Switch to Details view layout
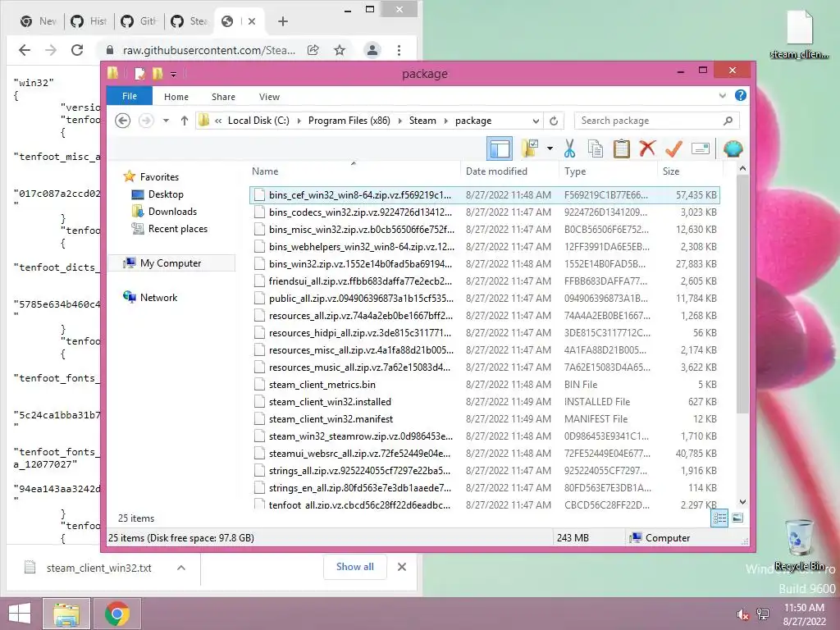The image size is (840, 630). (719, 518)
